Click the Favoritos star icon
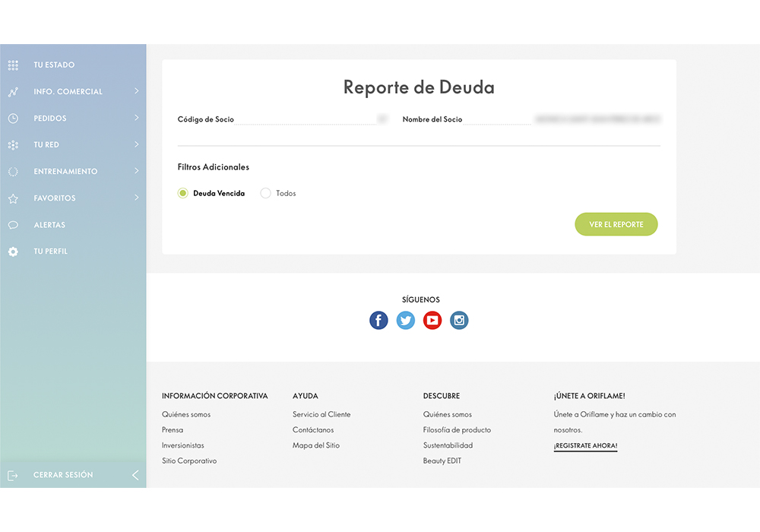Screen dimensions: 760x532 click(13, 198)
